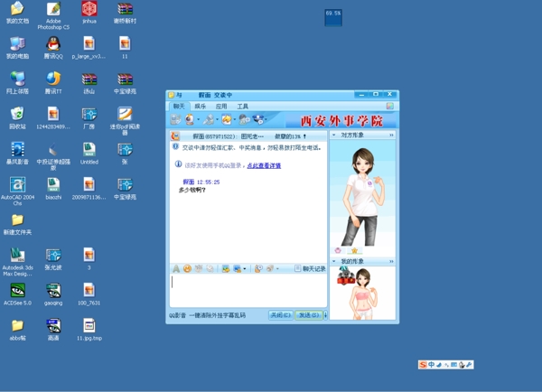Switch to the 娱乐 tab
Viewport: 542px width, 392px height.
coord(201,106)
